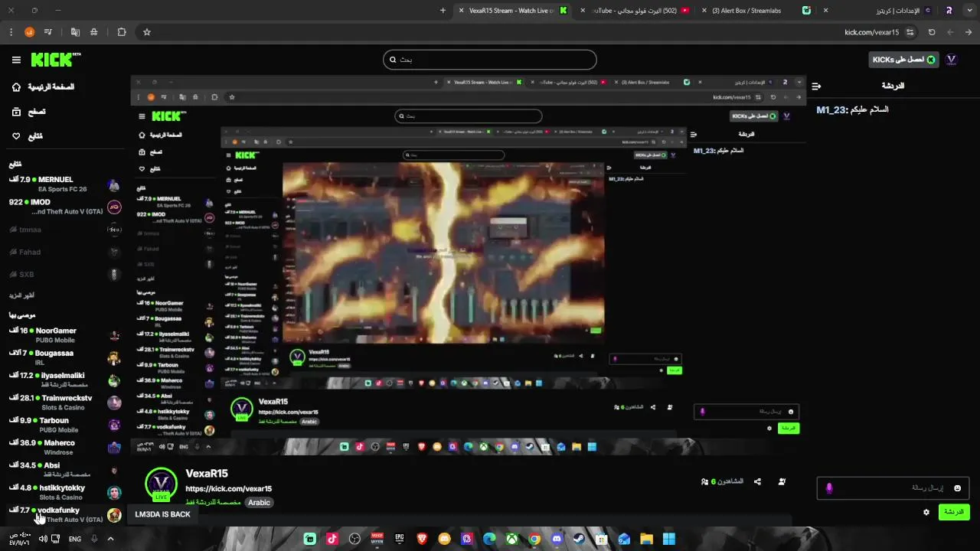Screen dimensions: 980x551
Task: Click the Arabic language tag
Action: tap(259, 503)
